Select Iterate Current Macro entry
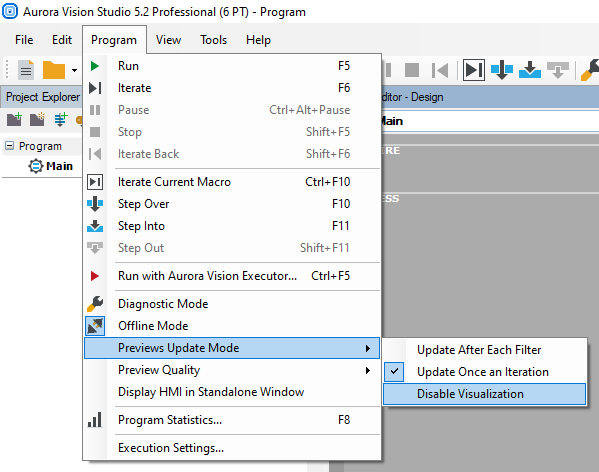 tap(232, 182)
